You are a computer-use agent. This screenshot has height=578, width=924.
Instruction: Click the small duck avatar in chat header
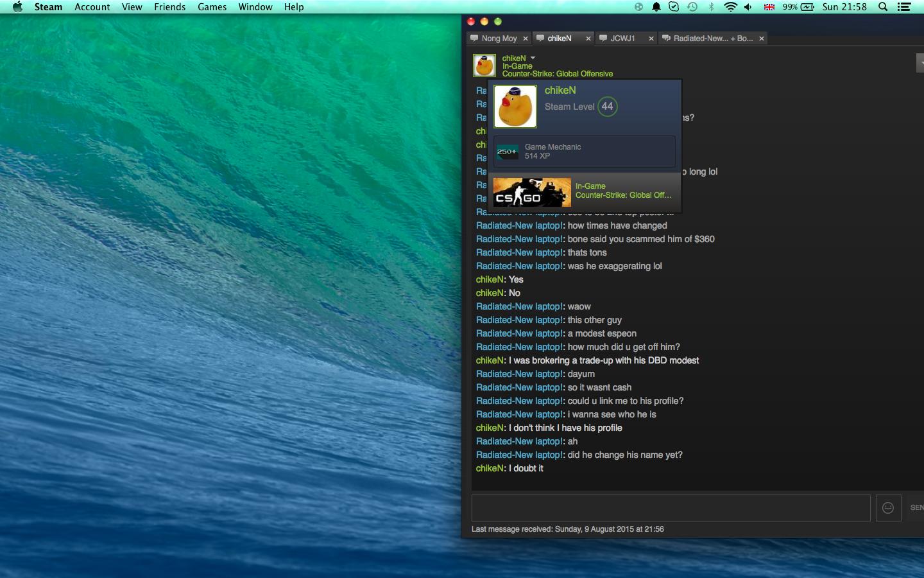click(x=484, y=66)
